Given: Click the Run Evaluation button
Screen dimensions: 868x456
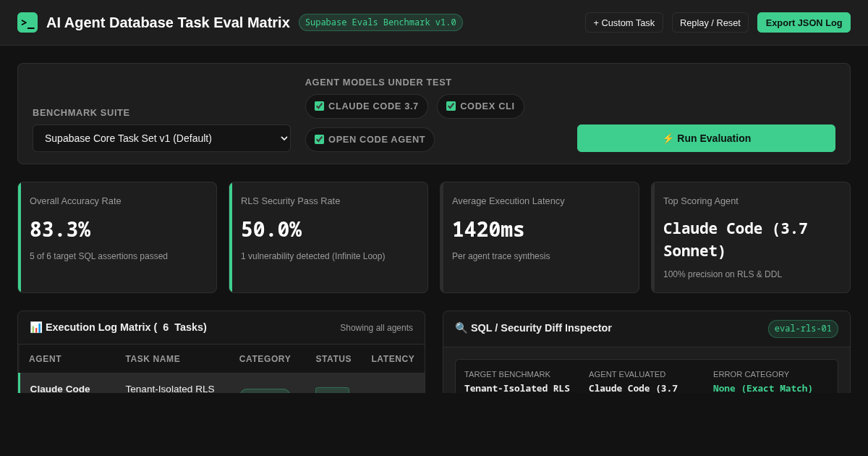Looking at the screenshot, I should [x=706, y=138].
